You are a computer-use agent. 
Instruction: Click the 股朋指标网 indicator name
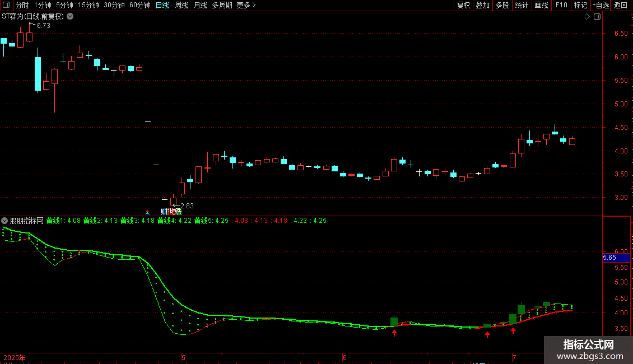(27, 221)
